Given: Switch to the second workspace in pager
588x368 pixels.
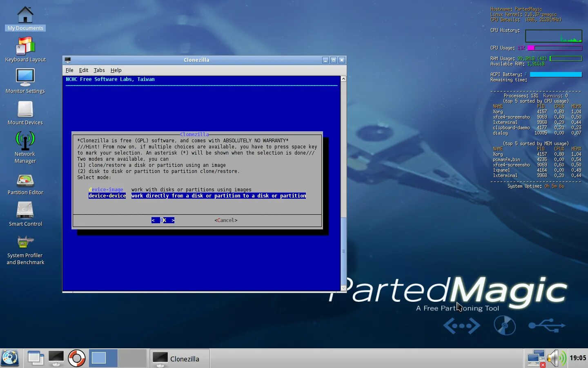Looking at the screenshot, I should click(132, 358).
